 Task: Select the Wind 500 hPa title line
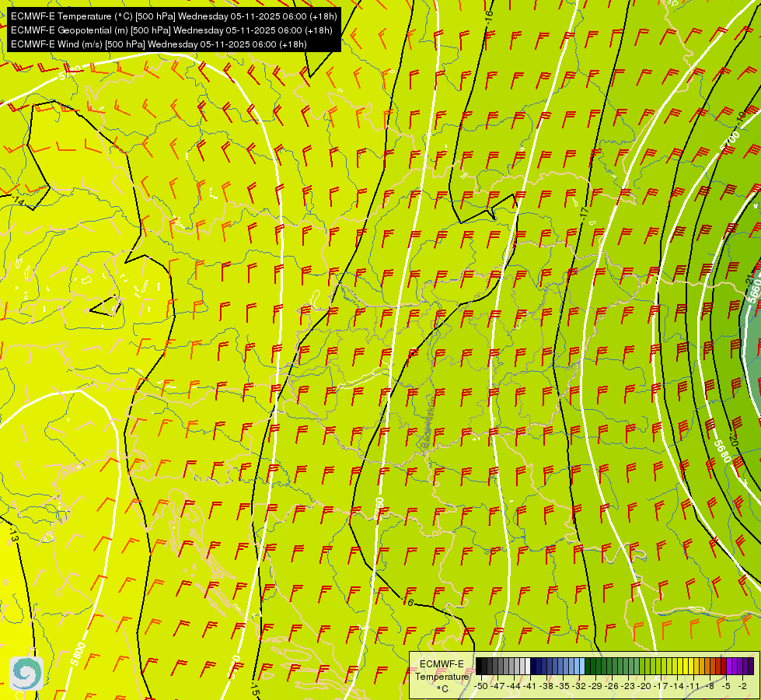(x=159, y=44)
